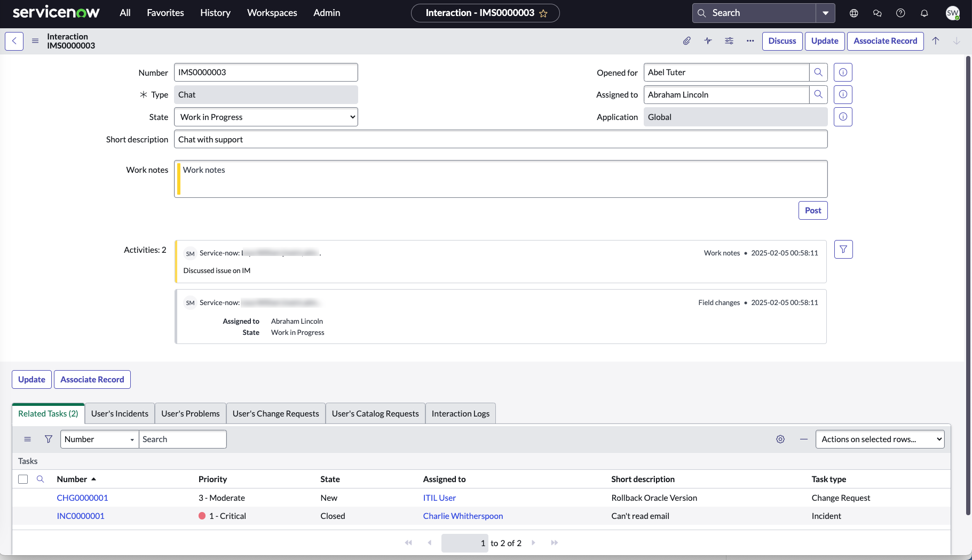The image size is (972, 560).
Task: Open the Favorites menu
Action: 165,13
